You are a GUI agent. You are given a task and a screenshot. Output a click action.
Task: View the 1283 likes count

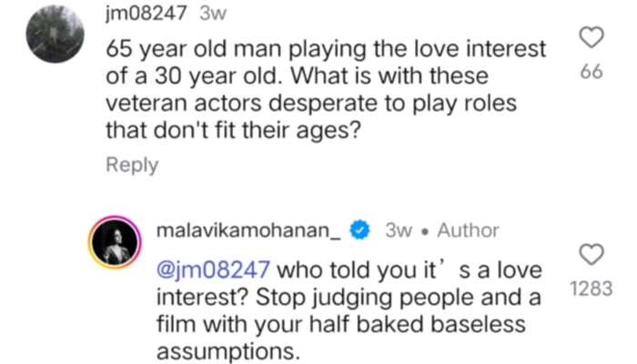coord(591,289)
